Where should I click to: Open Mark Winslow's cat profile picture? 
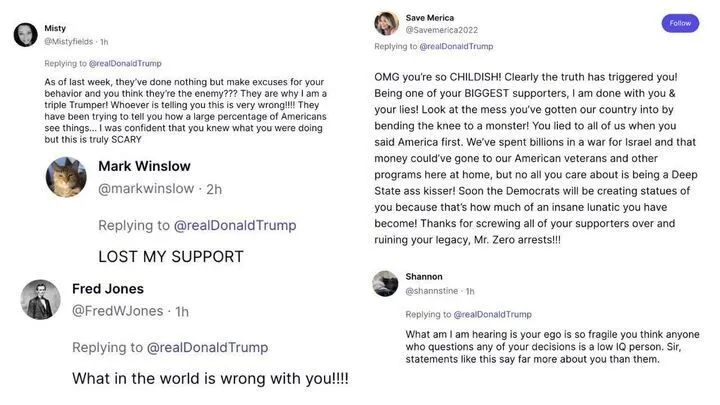click(x=65, y=177)
